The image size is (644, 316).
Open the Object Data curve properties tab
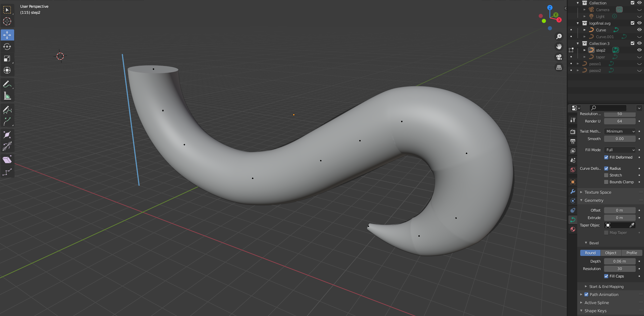[573, 220]
